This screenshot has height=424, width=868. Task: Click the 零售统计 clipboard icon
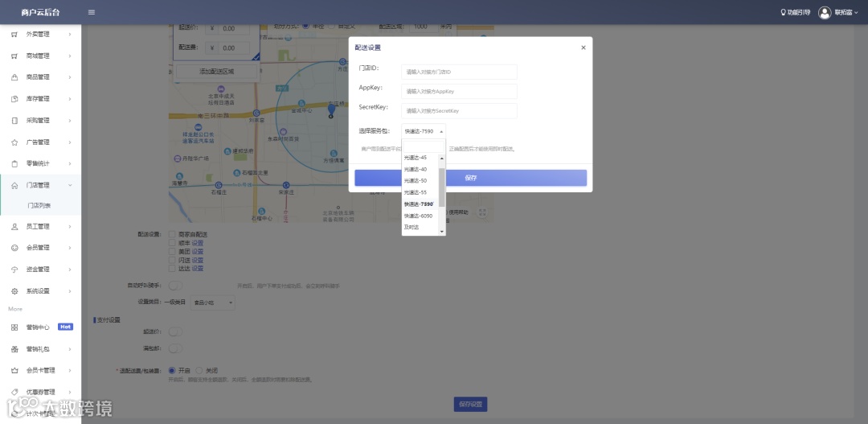(14, 163)
